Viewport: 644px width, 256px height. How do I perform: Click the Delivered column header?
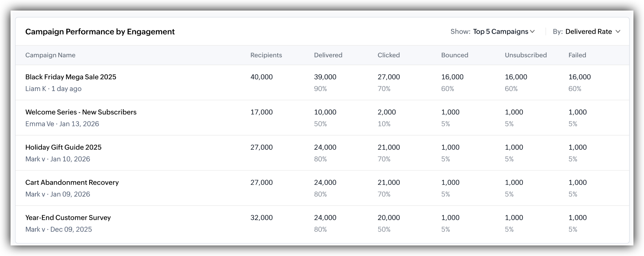pos(328,55)
